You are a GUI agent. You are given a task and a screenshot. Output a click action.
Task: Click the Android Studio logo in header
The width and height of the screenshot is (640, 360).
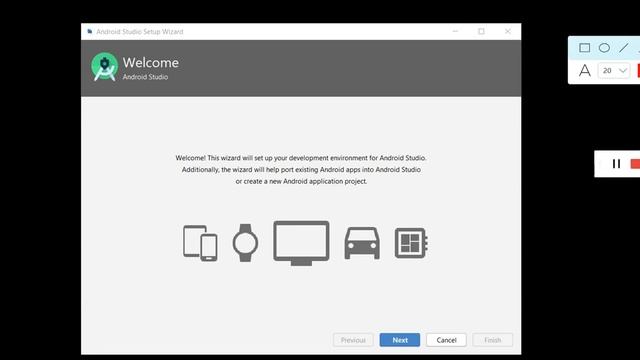[104, 67]
